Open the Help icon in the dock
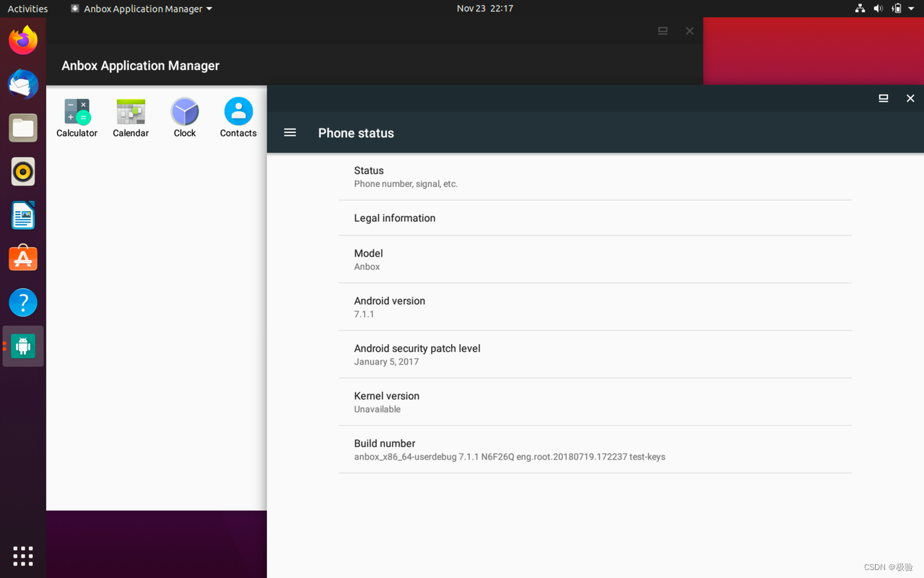The width and height of the screenshot is (924, 578). click(23, 303)
